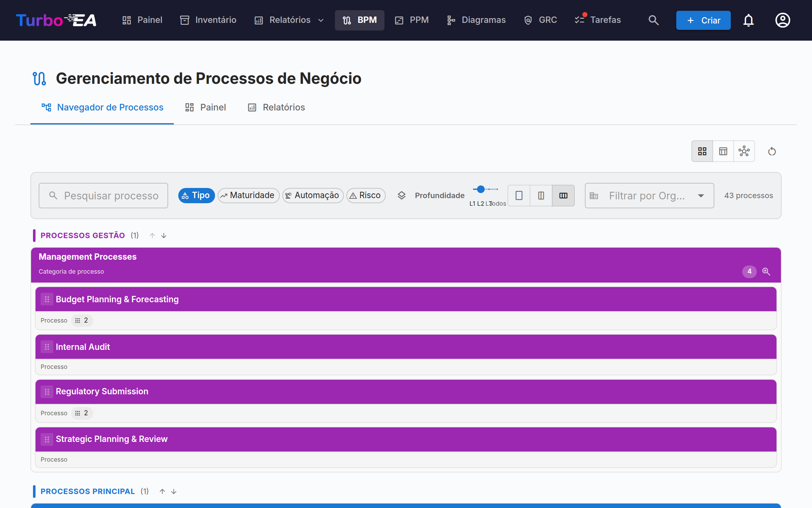Toggle the Automação color chip
The image size is (812, 508).
tap(313, 196)
